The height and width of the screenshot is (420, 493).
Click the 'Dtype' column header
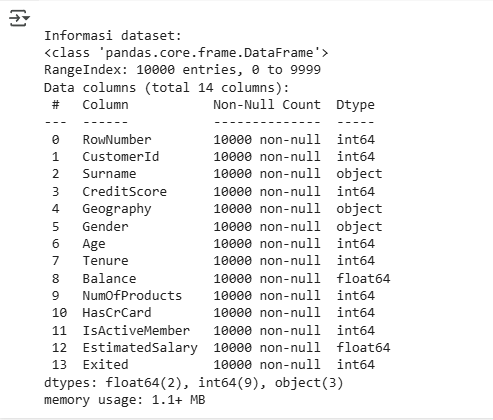355,105
